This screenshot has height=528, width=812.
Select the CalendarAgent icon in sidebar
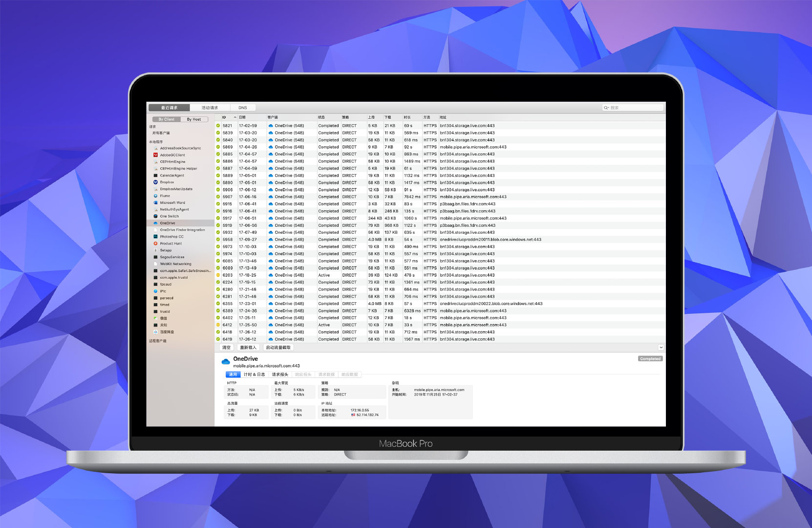click(156, 176)
